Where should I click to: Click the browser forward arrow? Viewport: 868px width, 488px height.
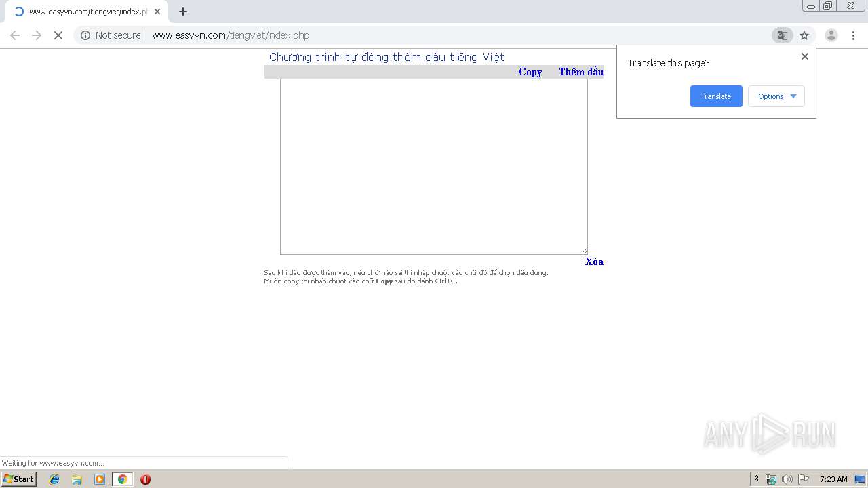click(37, 35)
